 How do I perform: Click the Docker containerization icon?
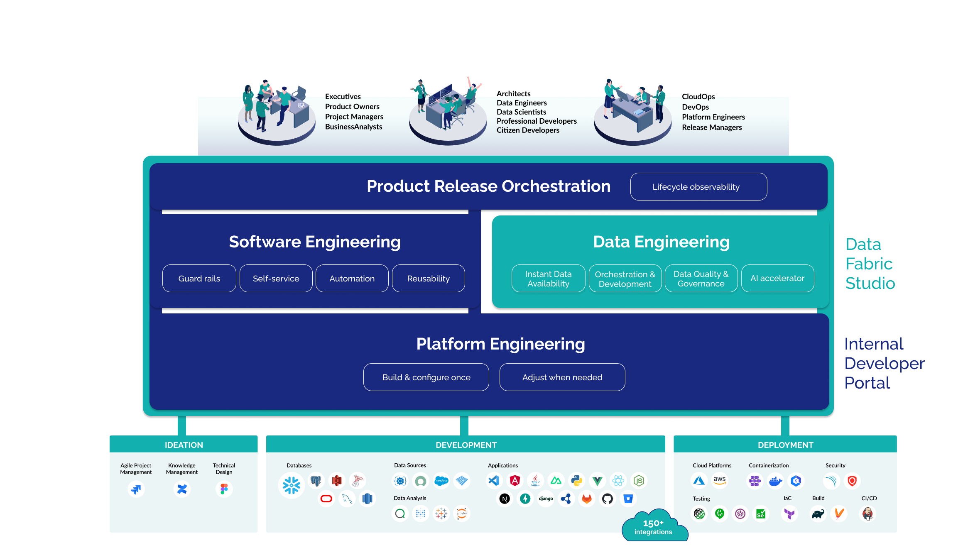tap(775, 481)
